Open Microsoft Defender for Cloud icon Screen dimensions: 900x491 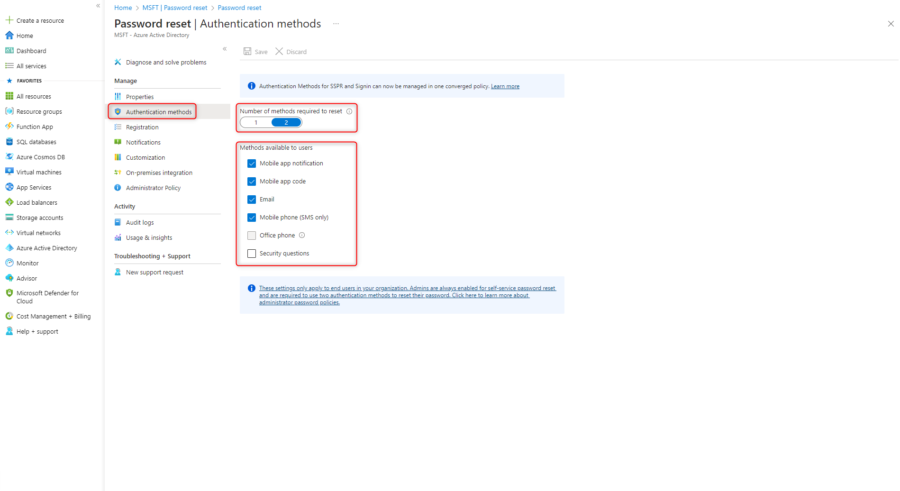(9, 293)
